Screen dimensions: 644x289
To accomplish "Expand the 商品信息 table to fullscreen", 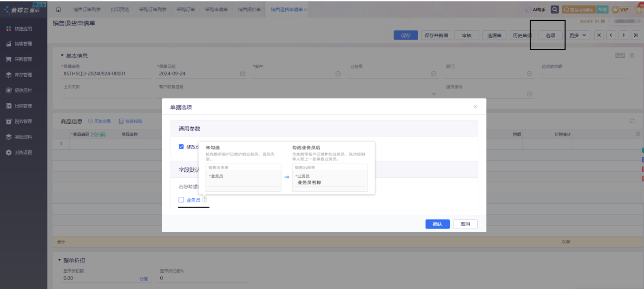I will point(632,121).
